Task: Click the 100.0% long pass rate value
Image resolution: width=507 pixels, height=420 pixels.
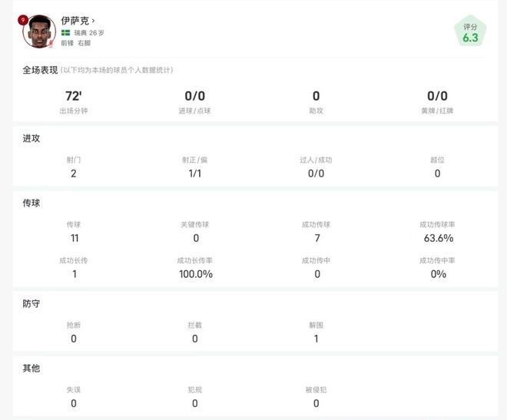Action: [194, 274]
